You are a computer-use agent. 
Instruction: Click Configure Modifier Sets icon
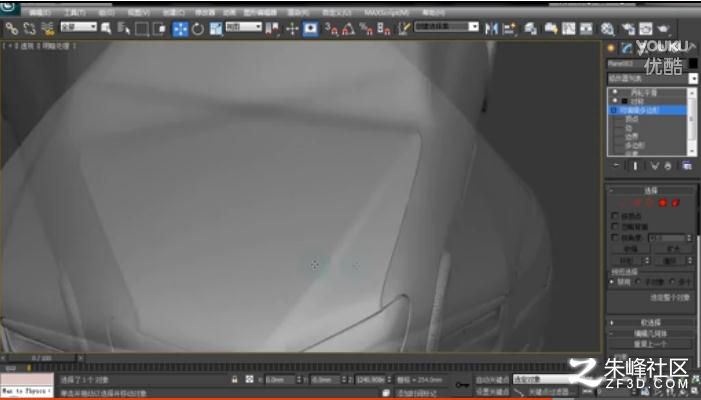[x=687, y=166]
